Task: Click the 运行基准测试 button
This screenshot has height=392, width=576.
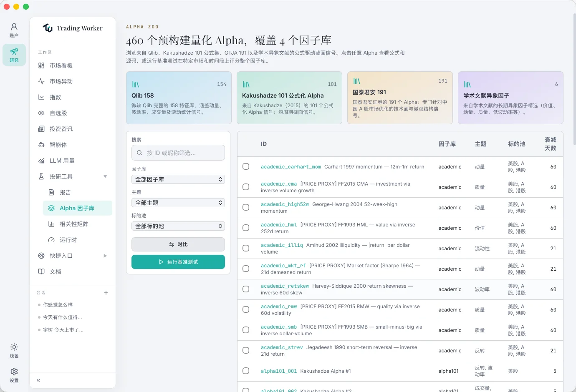Action: pos(178,262)
